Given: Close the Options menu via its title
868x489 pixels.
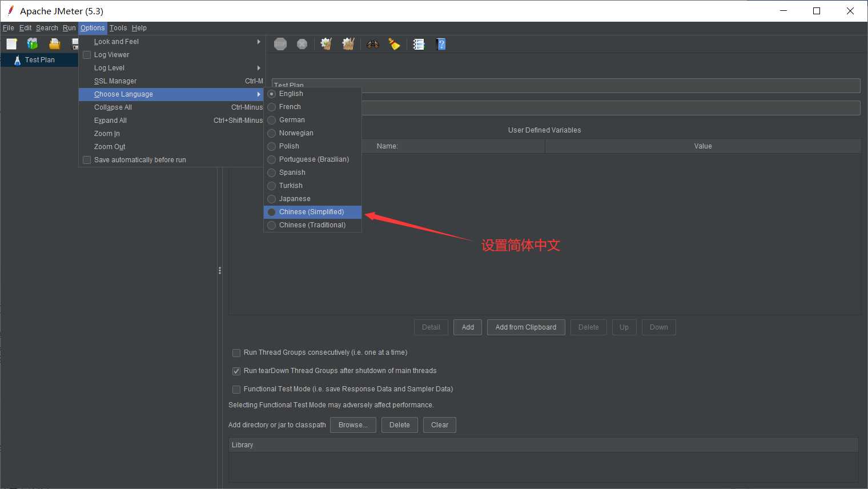Looking at the screenshot, I should pyautogui.click(x=93, y=28).
